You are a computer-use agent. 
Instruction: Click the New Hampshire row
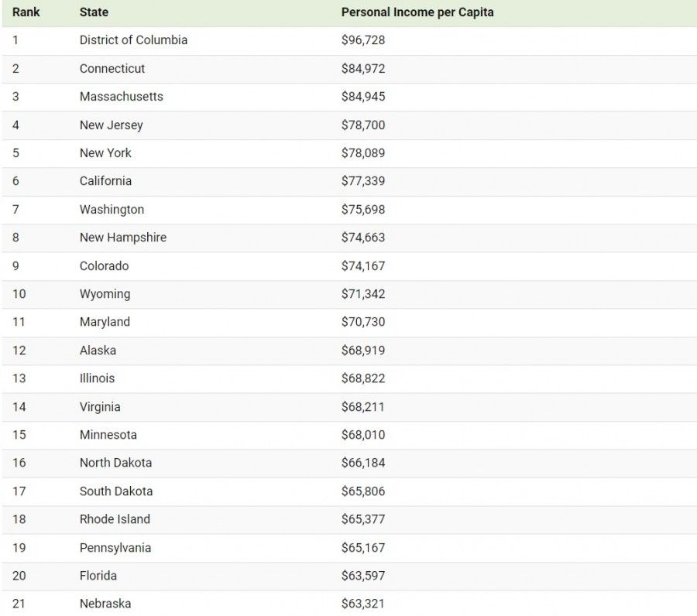click(349, 238)
